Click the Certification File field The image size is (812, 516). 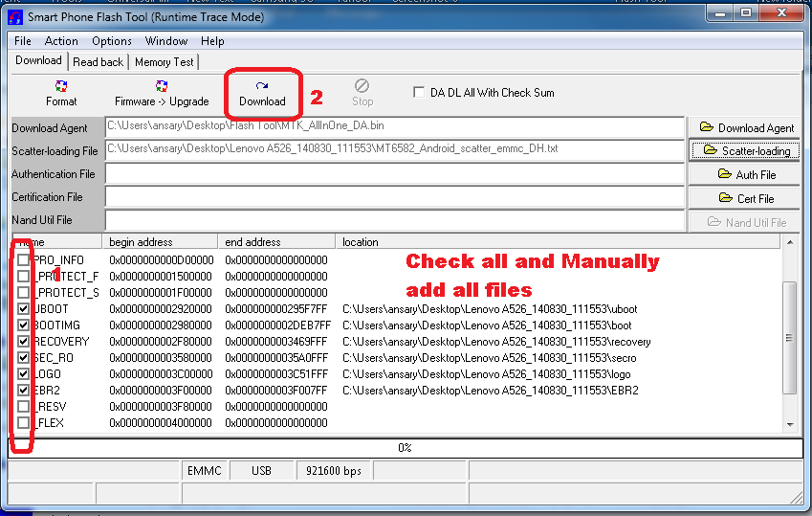pyautogui.click(x=395, y=196)
